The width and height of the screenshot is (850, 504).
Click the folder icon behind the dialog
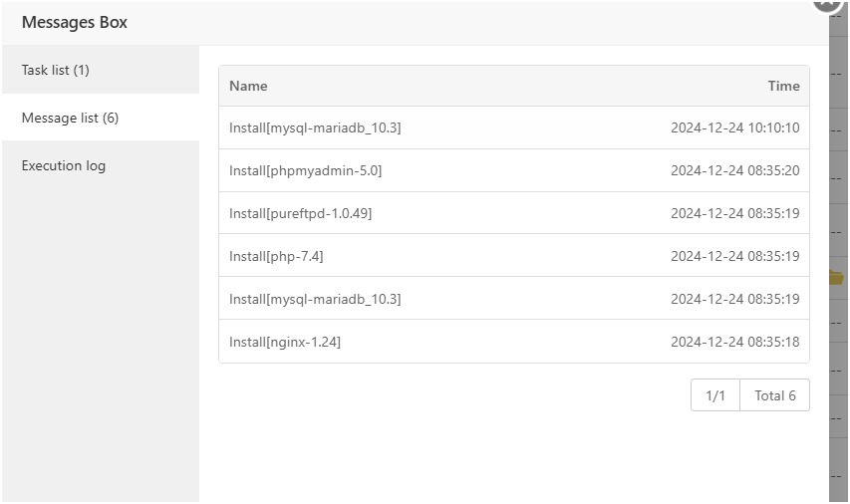tap(836, 278)
